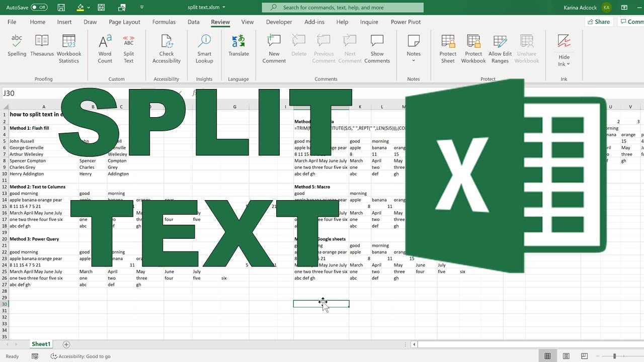Image resolution: width=644 pixels, height=362 pixels.
Task: Switch to the Home tab
Action: [x=38, y=22]
